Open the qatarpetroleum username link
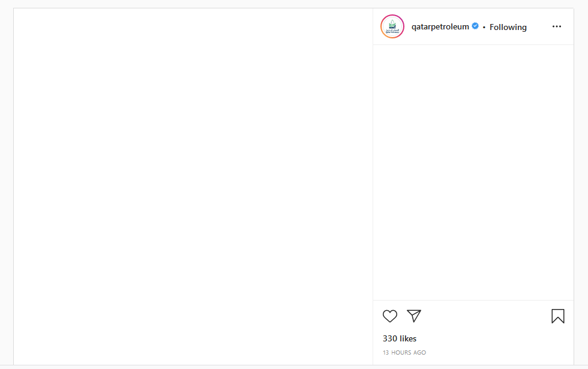 point(440,26)
